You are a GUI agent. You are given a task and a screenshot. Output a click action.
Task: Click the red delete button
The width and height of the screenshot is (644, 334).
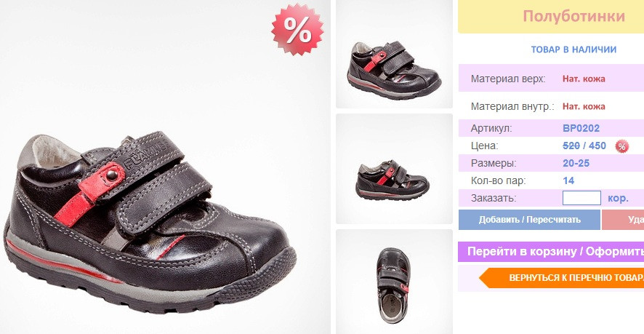tap(623, 220)
